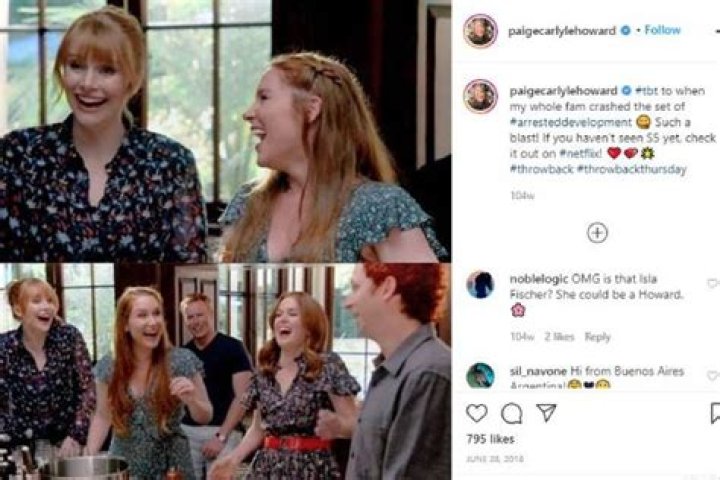Viewport: 720px width, 480px height.
Task: Open the post options menu in header
Action: pos(716,31)
